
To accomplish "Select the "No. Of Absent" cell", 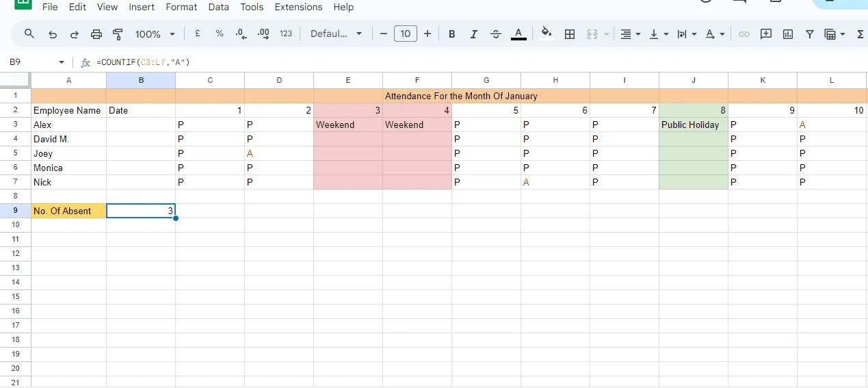I will (x=68, y=211).
